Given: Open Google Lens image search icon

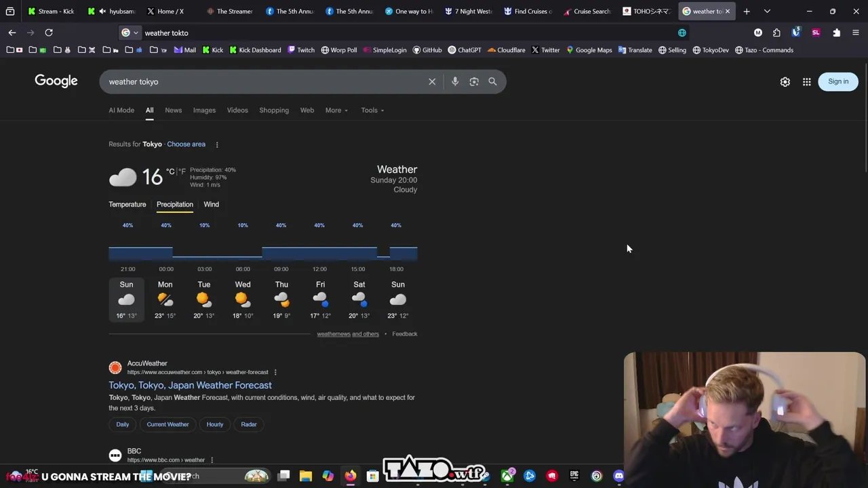Looking at the screenshot, I should (474, 81).
